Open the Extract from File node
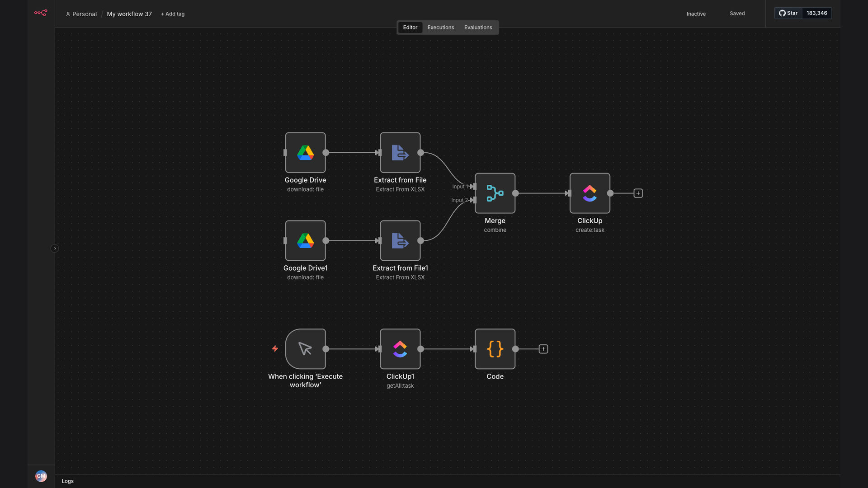Image resolution: width=868 pixels, height=488 pixels. [x=400, y=153]
